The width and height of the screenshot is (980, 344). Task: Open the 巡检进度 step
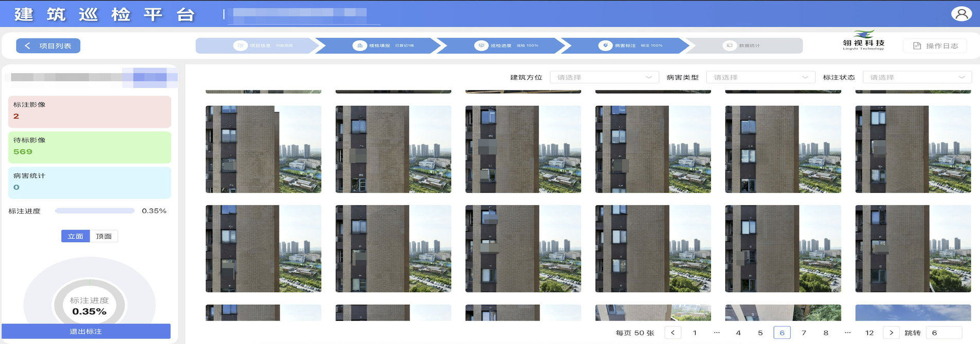coord(501,45)
